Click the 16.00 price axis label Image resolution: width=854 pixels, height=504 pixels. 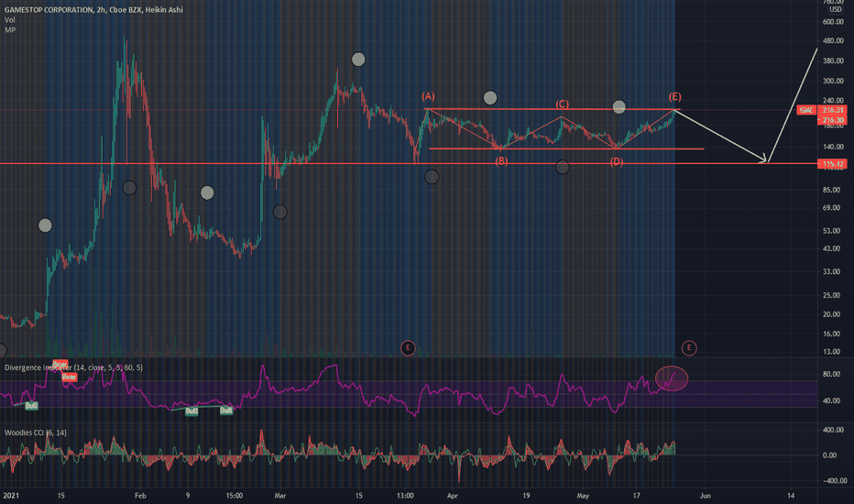tap(831, 334)
